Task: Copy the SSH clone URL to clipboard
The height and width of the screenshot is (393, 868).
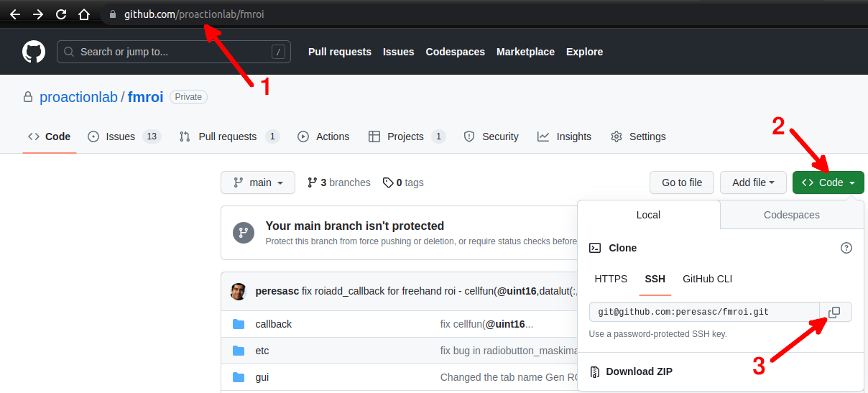Action: pos(834,312)
